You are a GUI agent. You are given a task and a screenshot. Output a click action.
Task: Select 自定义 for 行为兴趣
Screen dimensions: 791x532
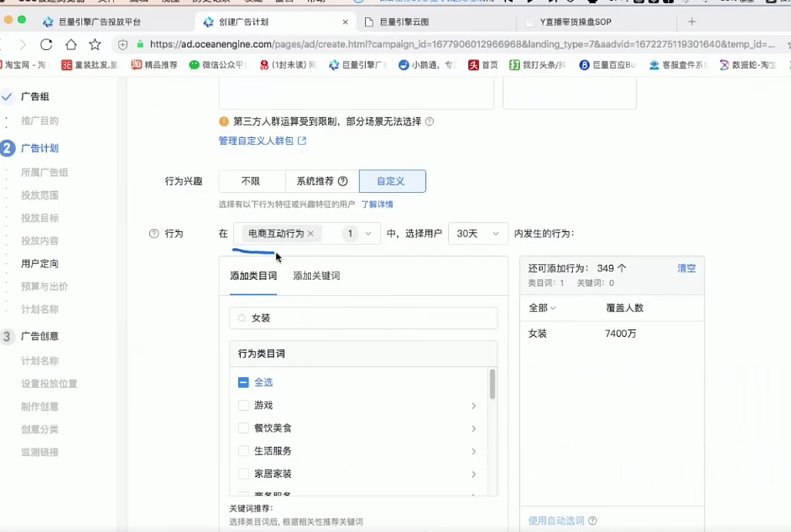(392, 181)
